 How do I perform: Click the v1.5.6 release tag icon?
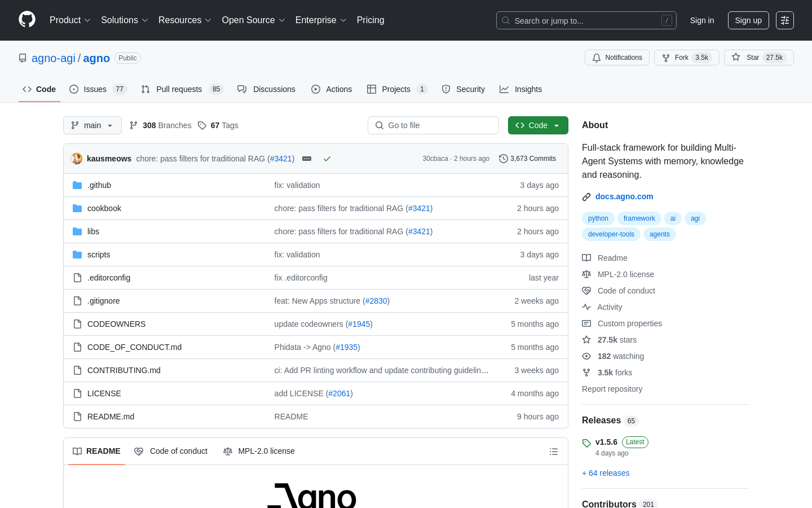point(586,443)
